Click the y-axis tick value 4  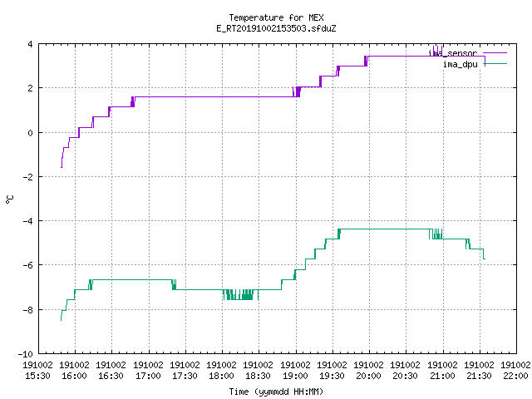click(x=30, y=44)
